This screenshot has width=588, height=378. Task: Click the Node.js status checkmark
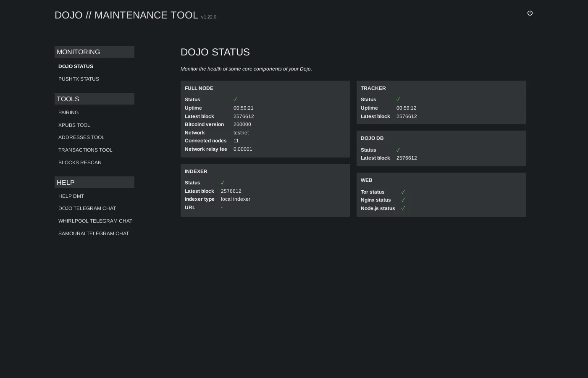tap(403, 208)
